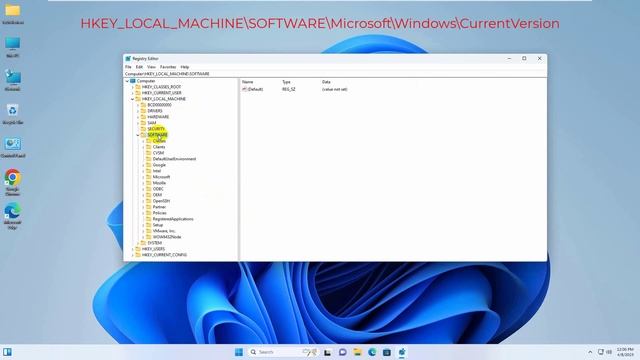
Task: Select the Policies key
Action: pos(160,213)
